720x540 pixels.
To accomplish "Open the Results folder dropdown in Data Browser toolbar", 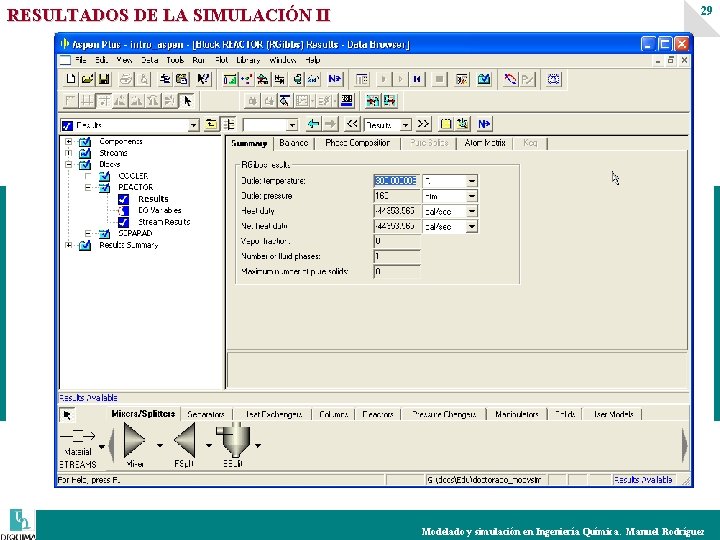I will (x=193, y=125).
